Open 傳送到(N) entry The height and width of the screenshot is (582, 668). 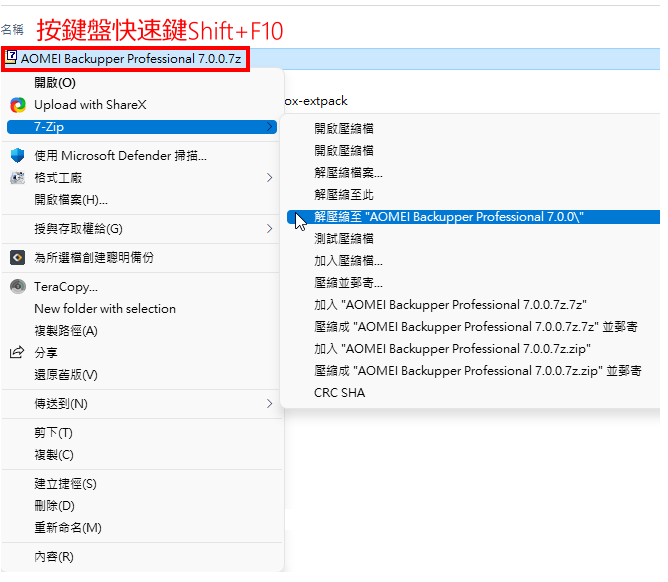61,403
